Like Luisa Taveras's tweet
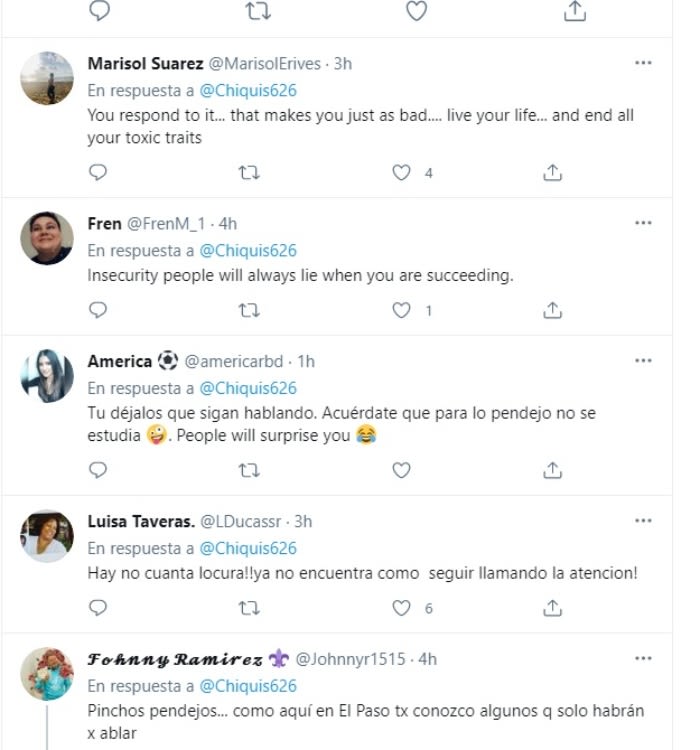Screen dimensions: 700x750 pyautogui.click(x=401, y=607)
